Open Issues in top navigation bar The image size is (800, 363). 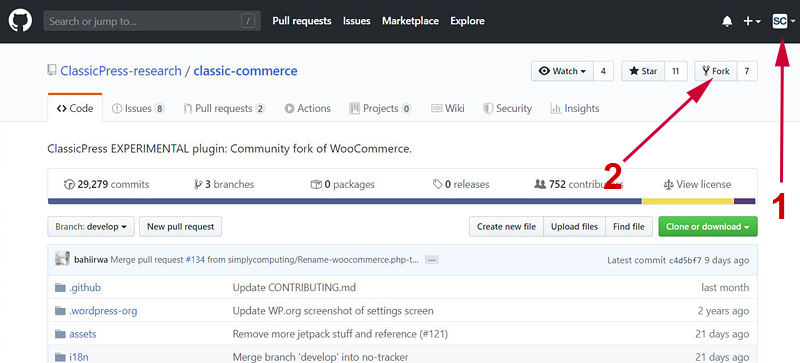pos(357,21)
